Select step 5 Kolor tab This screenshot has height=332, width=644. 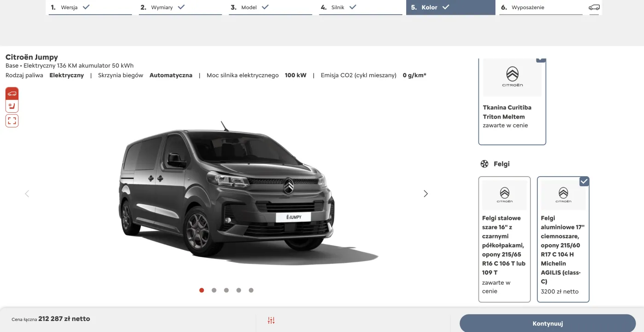click(x=451, y=7)
